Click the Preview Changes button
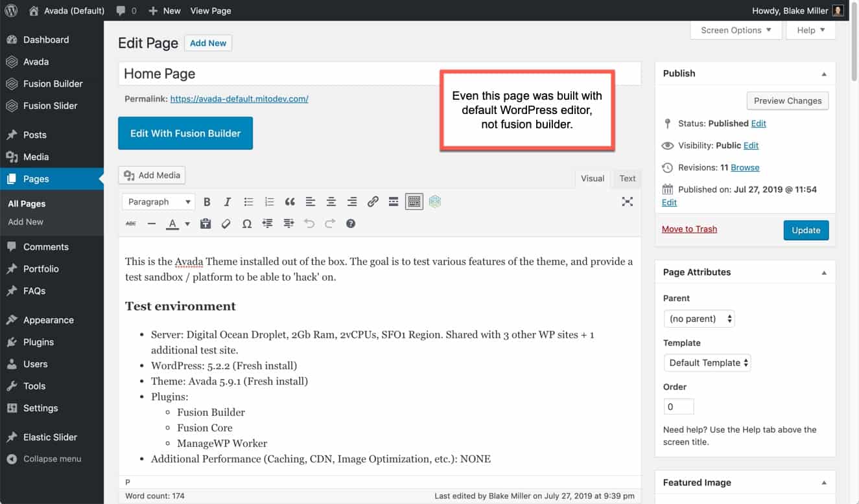 tap(788, 101)
